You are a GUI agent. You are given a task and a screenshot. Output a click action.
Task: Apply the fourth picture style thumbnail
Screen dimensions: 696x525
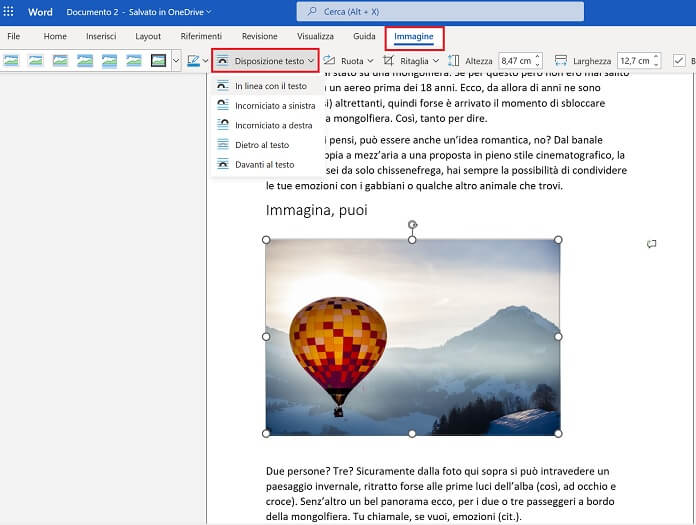[85, 61]
